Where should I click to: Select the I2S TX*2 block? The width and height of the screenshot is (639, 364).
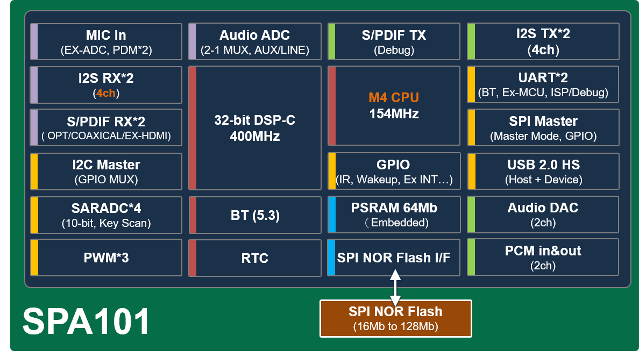543,41
